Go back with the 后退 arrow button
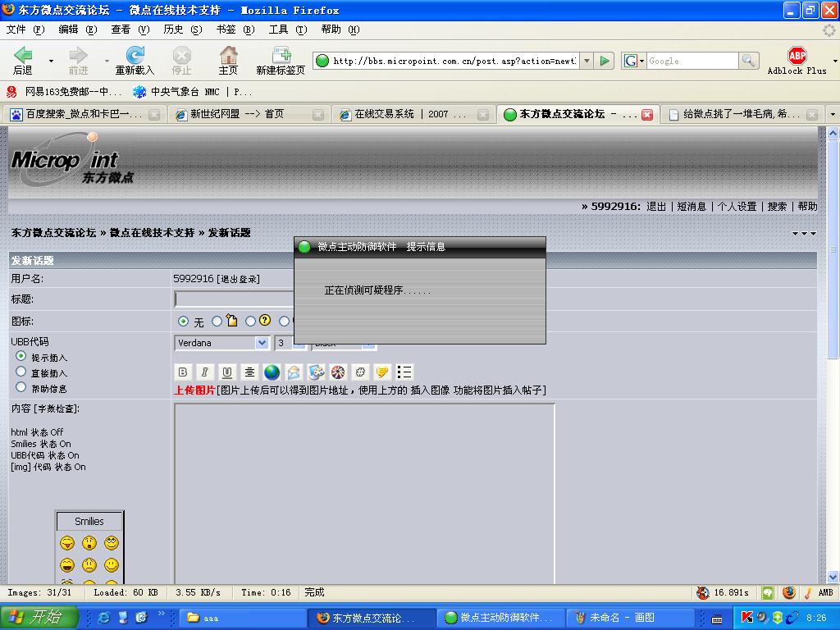Screen dimensions: 840x630 click(x=22, y=61)
